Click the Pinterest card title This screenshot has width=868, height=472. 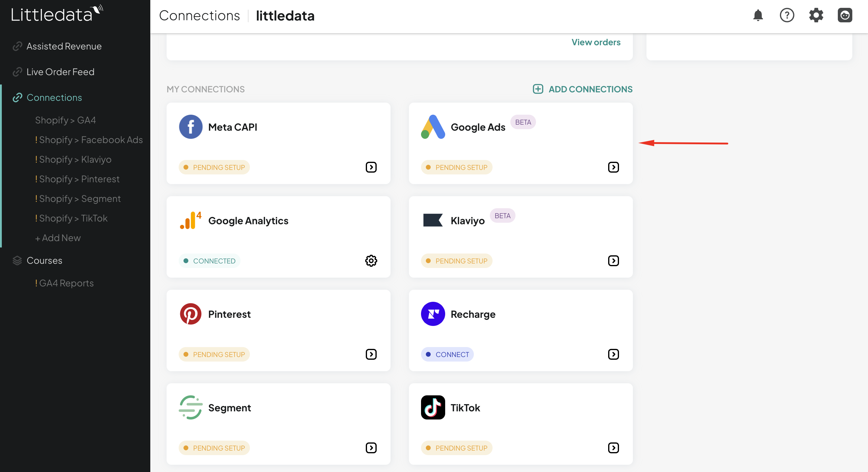pyautogui.click(x=229, y=314)
